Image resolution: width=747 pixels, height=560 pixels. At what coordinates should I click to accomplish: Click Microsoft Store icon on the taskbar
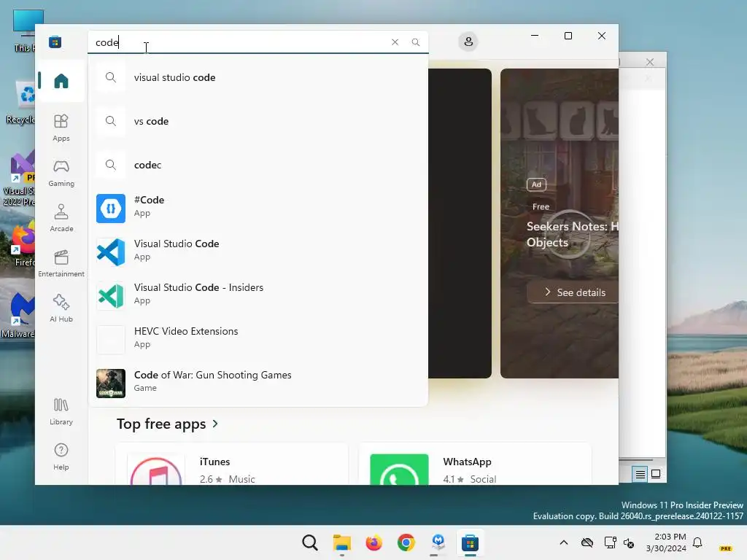click(470, 542)
